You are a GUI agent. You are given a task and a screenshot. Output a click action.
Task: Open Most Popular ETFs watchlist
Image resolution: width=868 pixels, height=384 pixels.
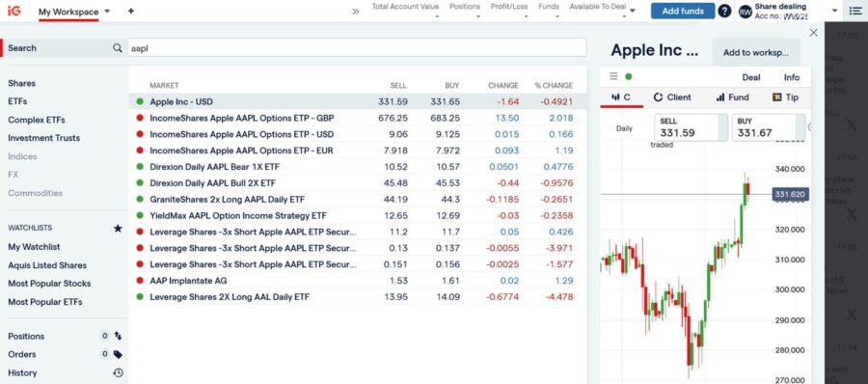pos(44,302)
